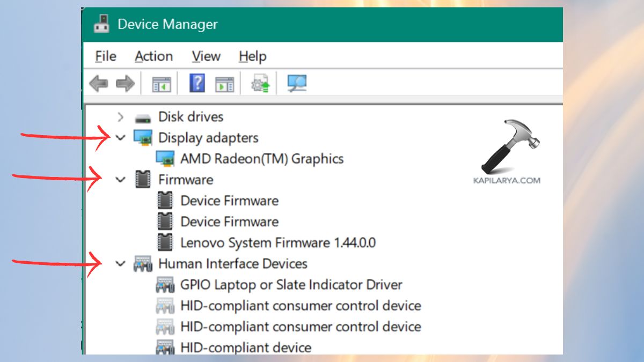The width and height of the screenshot is (644, 362).
Task: Collapse the Firmware category
Action: click(x=120, y=180)
